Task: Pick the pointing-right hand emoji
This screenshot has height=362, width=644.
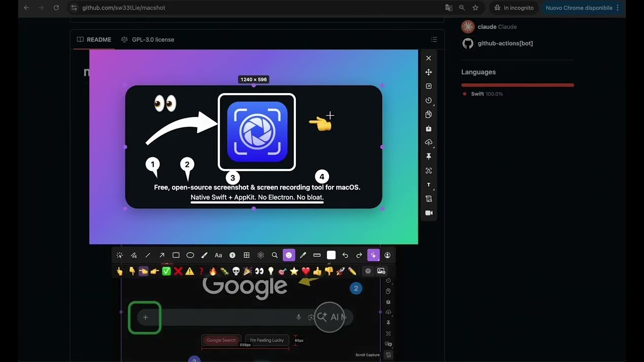Action: (155, 271)
